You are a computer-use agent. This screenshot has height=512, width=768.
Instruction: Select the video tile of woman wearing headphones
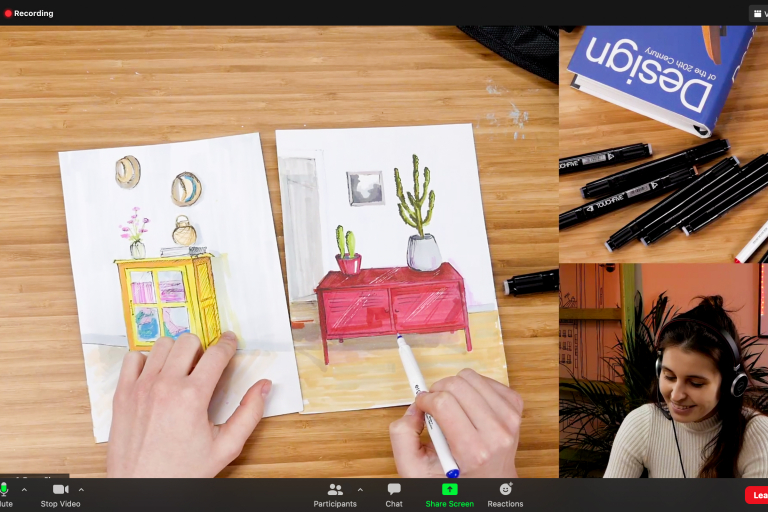coord(663,370)
